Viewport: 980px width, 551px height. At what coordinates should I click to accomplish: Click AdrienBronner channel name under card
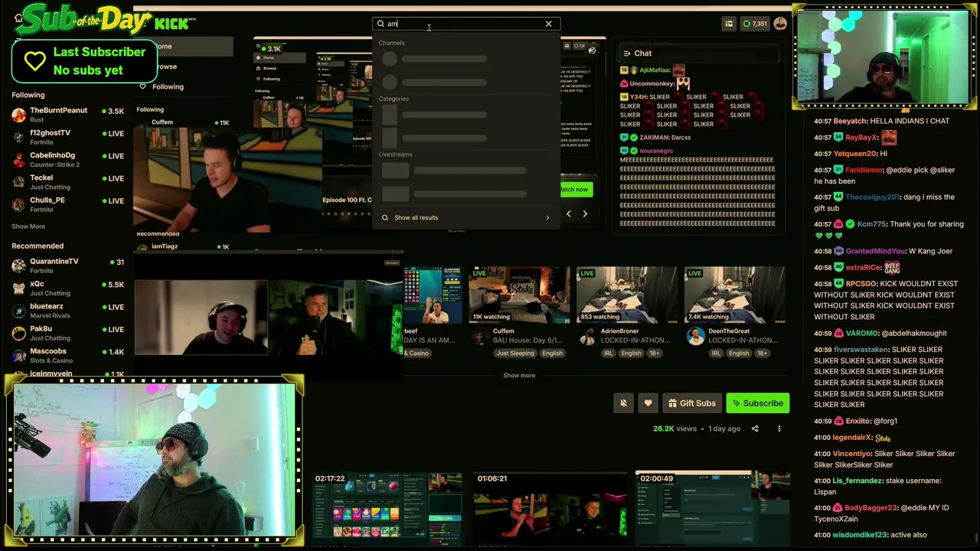pyautogui.click(x=619, y=331)
